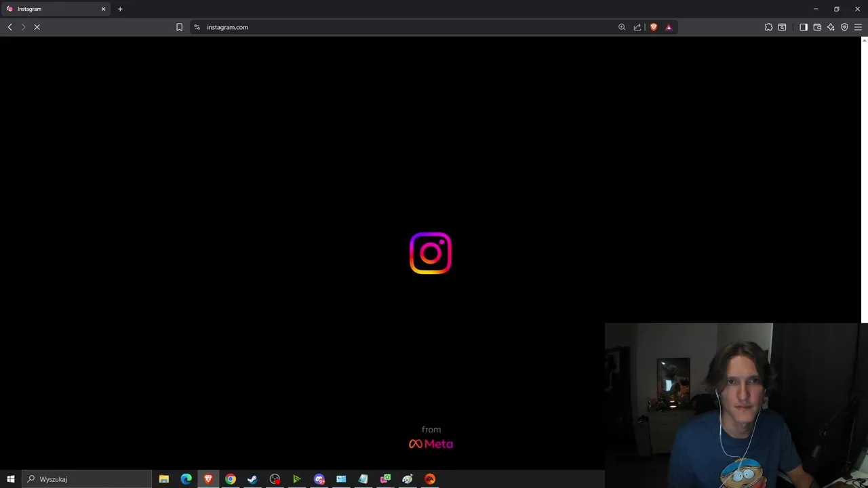The height and width of the screenshot is (488, 868).
Task: Open the Brave Wallet icon
Action: [817, 27]
